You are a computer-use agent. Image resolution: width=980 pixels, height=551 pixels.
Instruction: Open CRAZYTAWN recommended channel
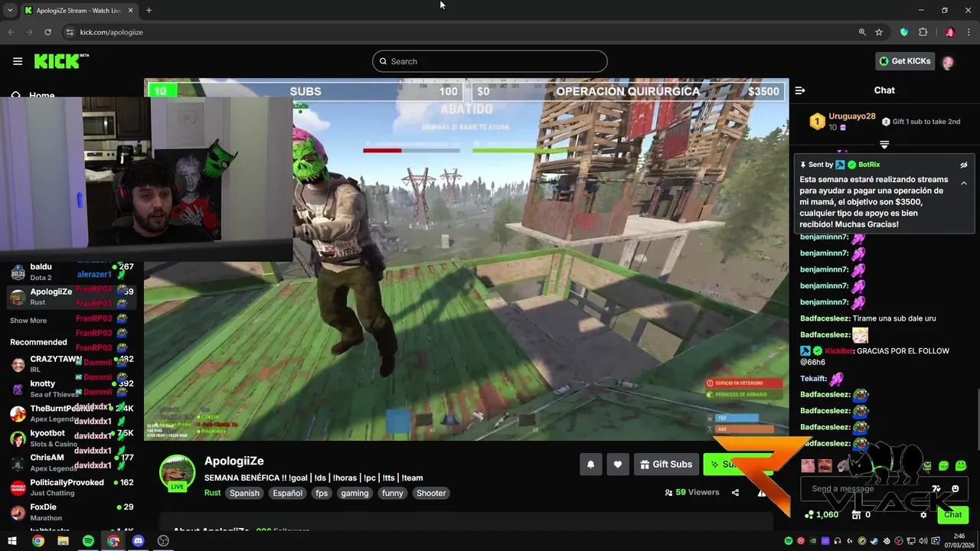(x=72, y=364)
